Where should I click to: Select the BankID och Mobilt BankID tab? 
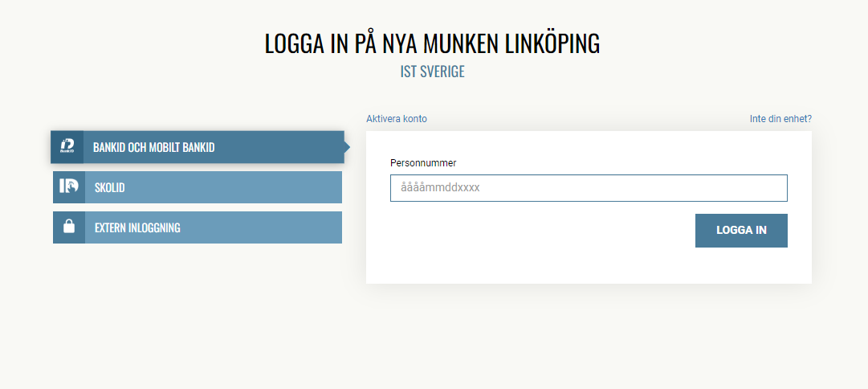click(x=198, y=147)
